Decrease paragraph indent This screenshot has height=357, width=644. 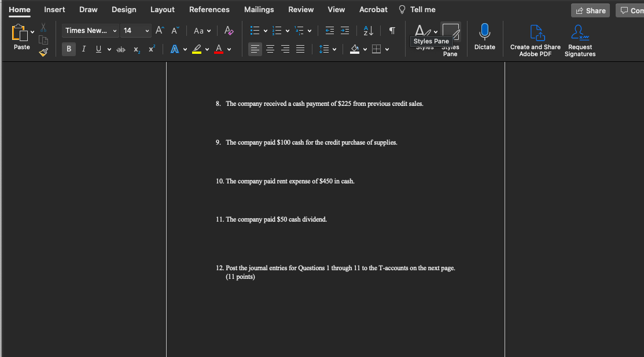coord(329,31)
